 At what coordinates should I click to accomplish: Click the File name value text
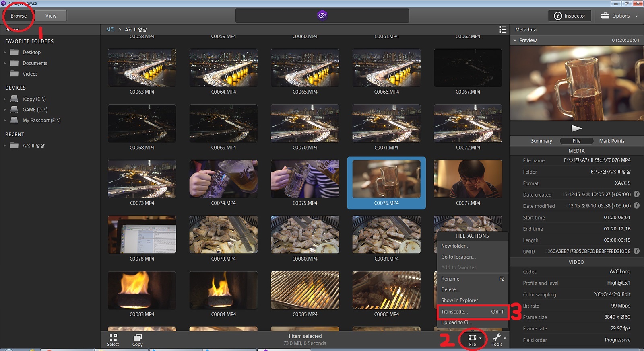[x=597, y=160]
